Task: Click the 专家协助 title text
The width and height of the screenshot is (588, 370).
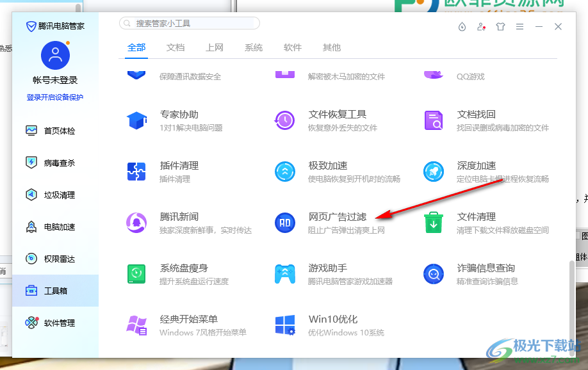Action: pyautogui.click(x=179, y=114)
